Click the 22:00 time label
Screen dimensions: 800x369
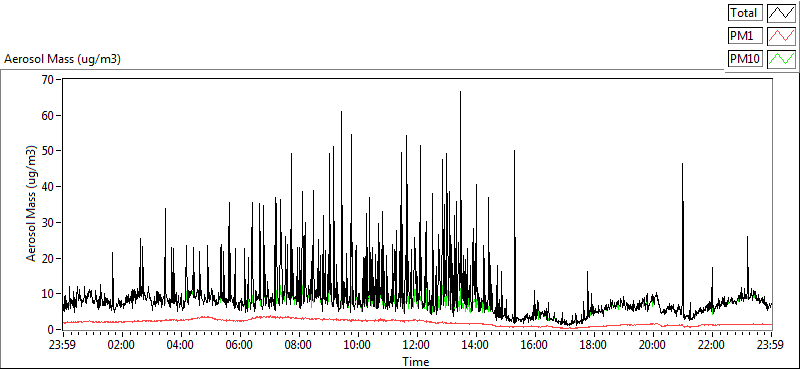coord(712,344)
